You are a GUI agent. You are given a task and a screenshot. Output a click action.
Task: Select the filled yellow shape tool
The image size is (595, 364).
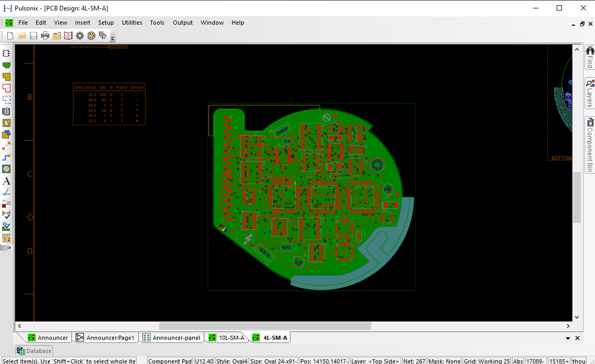point(6,77)
